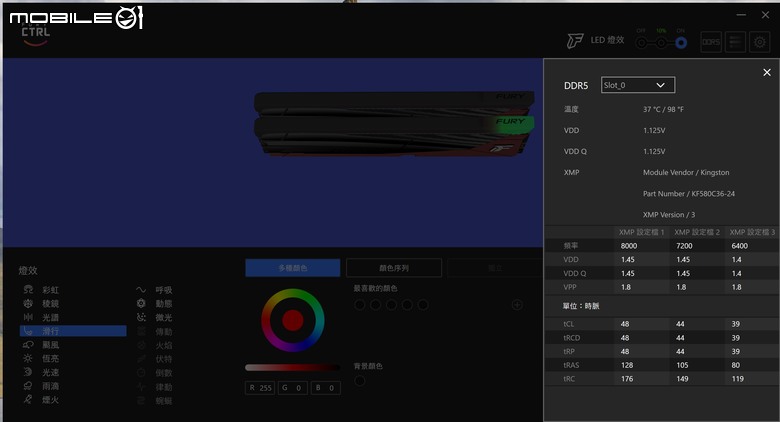Select the 滑行 slide lighting effect
Viewport: 780px width, 422px height.
pos(73,331)
